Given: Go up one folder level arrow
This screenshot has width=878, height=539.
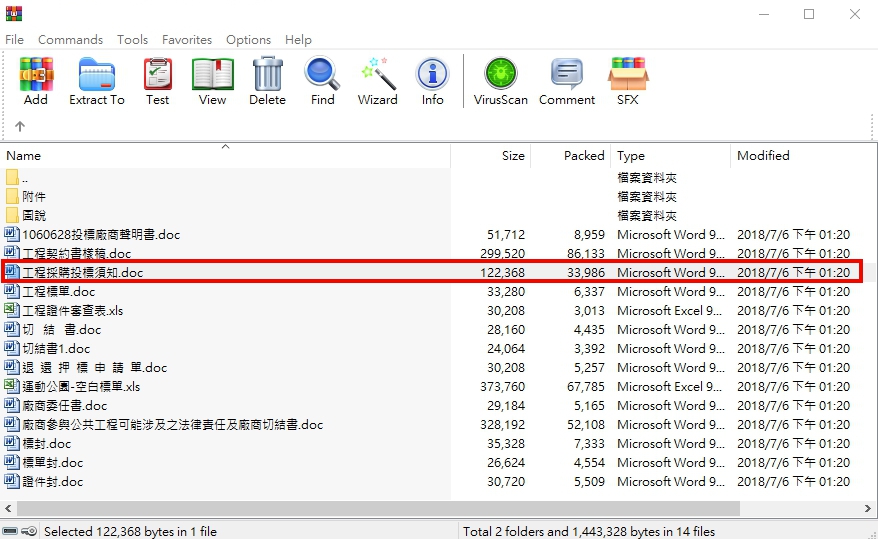Looking at the screenshot, I should (x=20, y=126).
